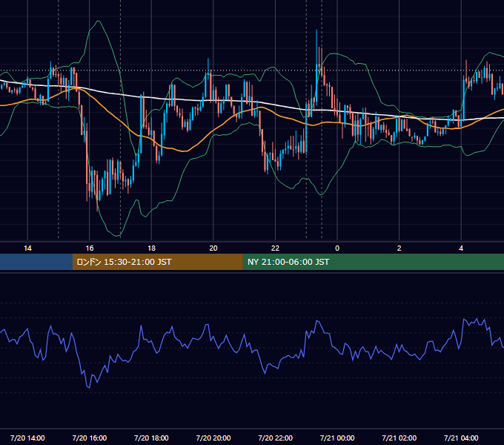Image resolution: width=504 pixels, height=445 pixels.
Task: Click the "7/20 16:00" oscillator axis label
Action: (90, 438)
